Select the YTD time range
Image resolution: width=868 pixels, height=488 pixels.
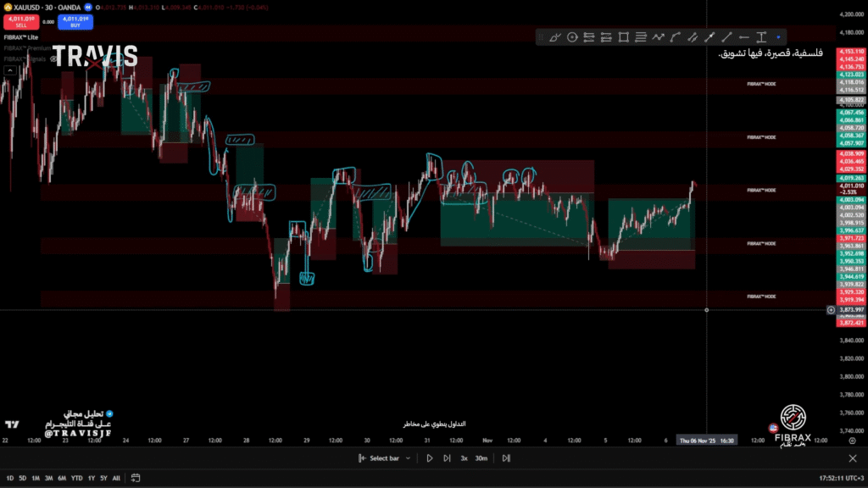click(76, 478)
